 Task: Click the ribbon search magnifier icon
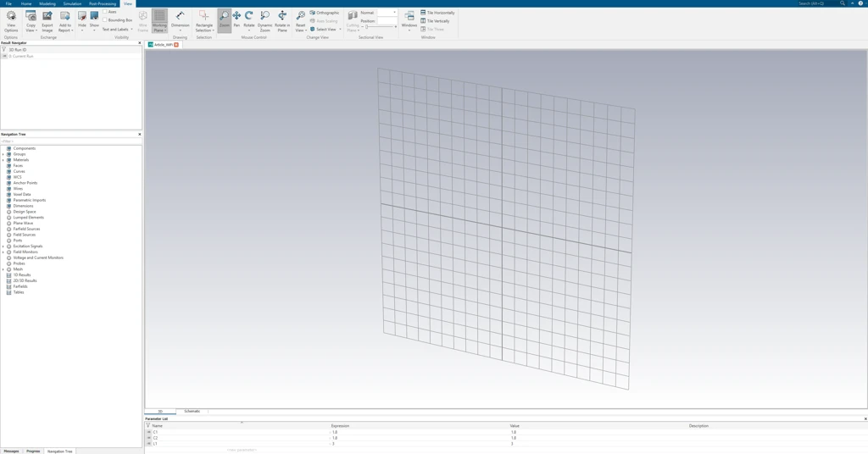click(843, 3)
